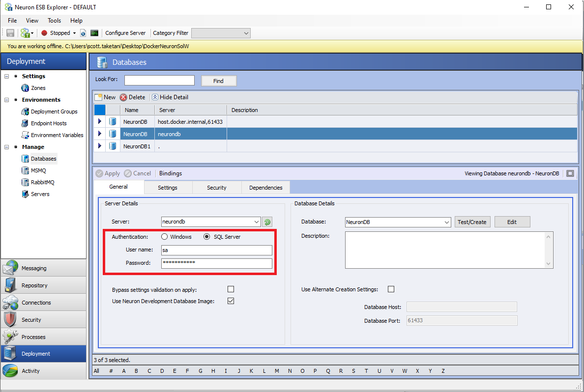Click the Security shield icon
Viewport: 584px width, 392px height.
click(10, 319)
